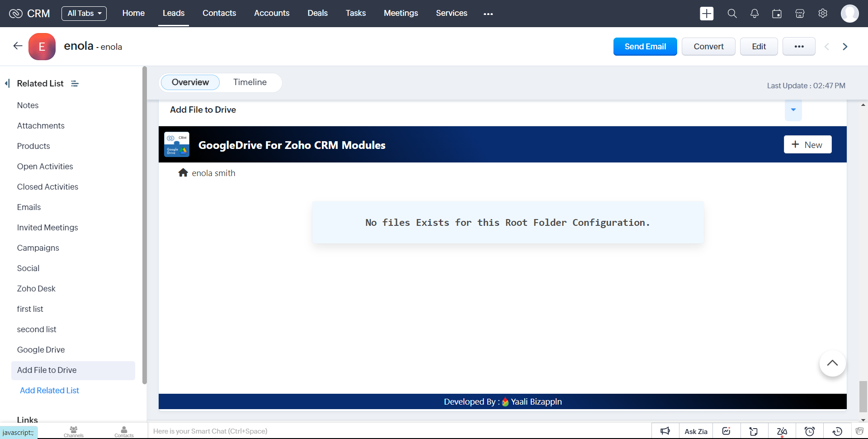Open the notifications bell
Image resolution: width=868 pixels, height=439 pixels.
click(755, 14)
